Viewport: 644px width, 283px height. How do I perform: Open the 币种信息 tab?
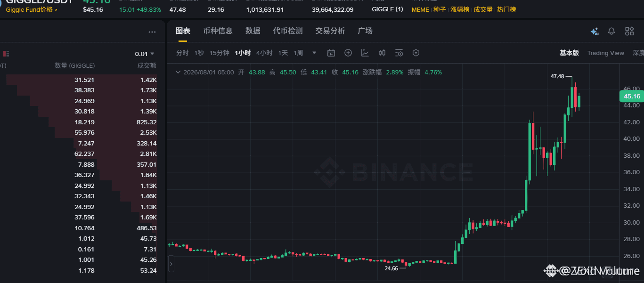(218, 31)
